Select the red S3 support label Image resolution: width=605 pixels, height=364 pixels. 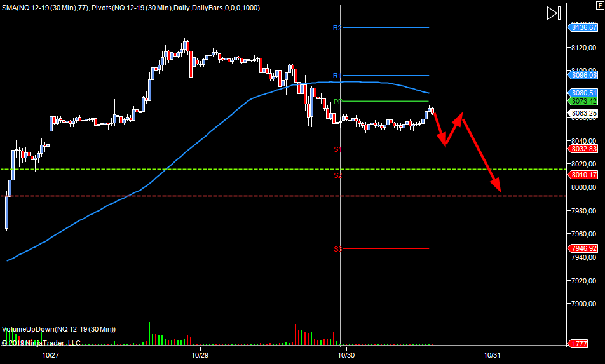coord(337,249)
